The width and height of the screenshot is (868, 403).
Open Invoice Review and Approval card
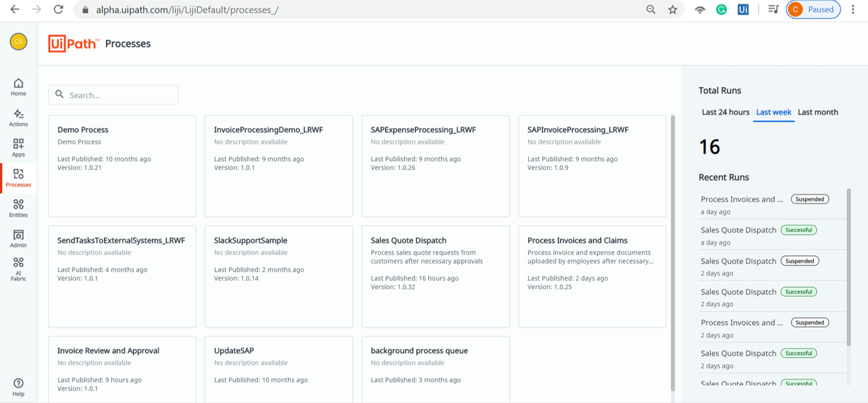(x=122, y=369)
